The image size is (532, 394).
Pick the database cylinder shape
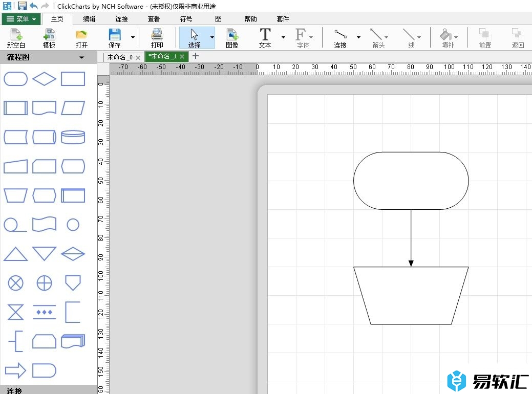click(x=73, y=137)
